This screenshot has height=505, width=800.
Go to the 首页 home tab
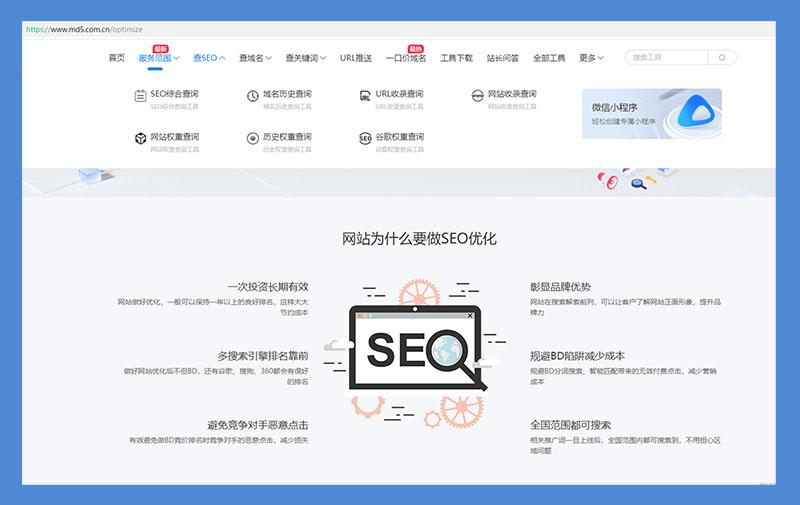117,58
